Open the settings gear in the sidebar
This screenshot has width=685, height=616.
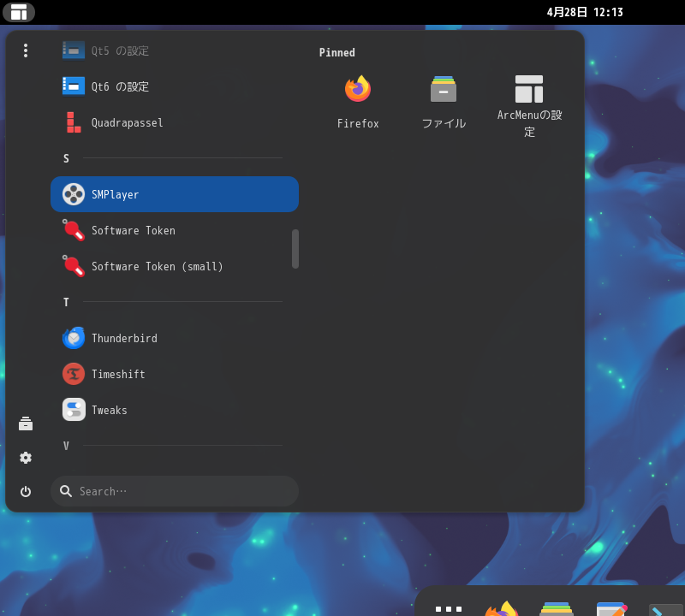(26, 458)
